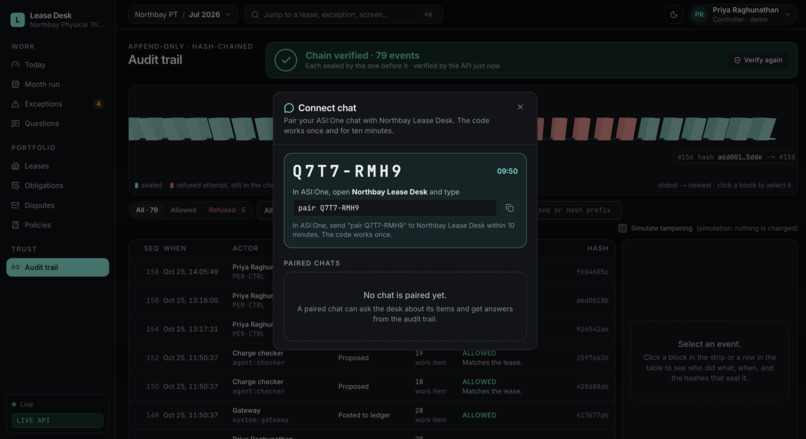Click the SEQ column header

(x=151, y=248)
